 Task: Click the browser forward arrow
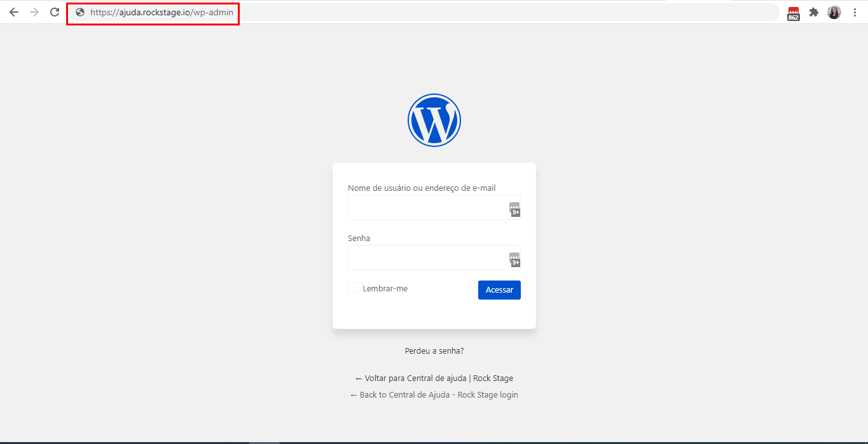[x=34, y=12]
